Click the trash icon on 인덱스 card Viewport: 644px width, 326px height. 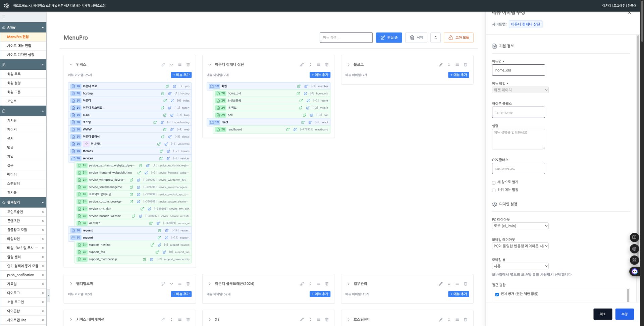pyautogui.click(x=188, y=65)
